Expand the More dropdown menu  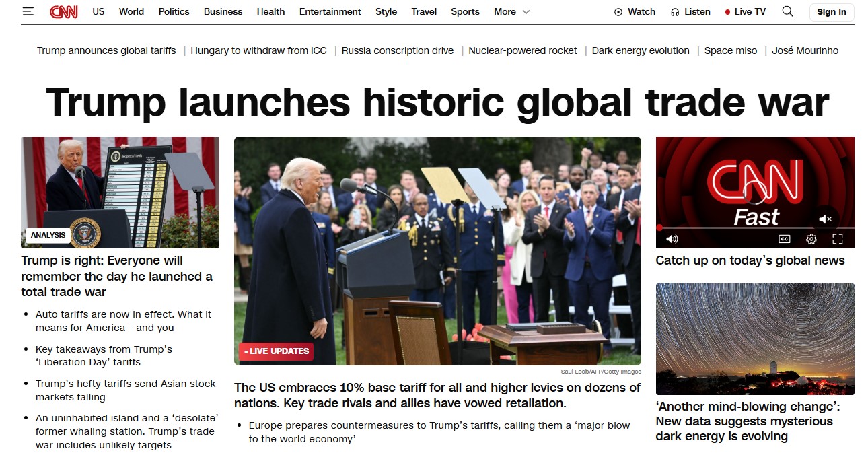512,11
